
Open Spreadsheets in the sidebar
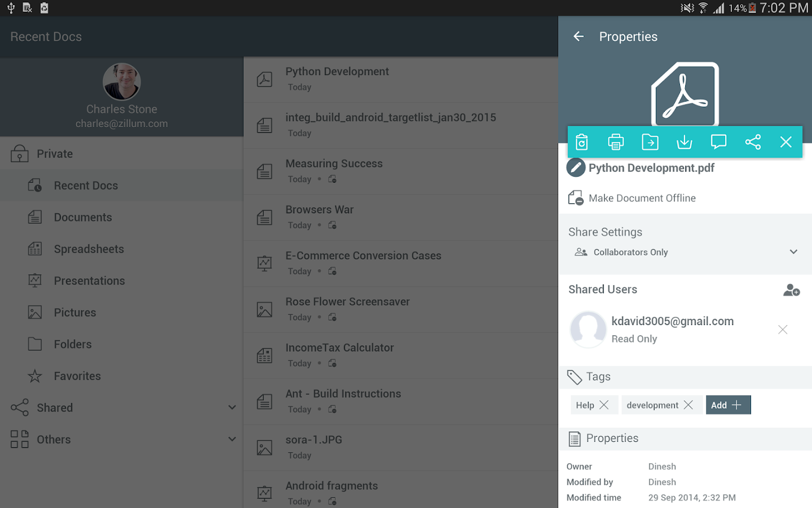(x=89, y=249)
